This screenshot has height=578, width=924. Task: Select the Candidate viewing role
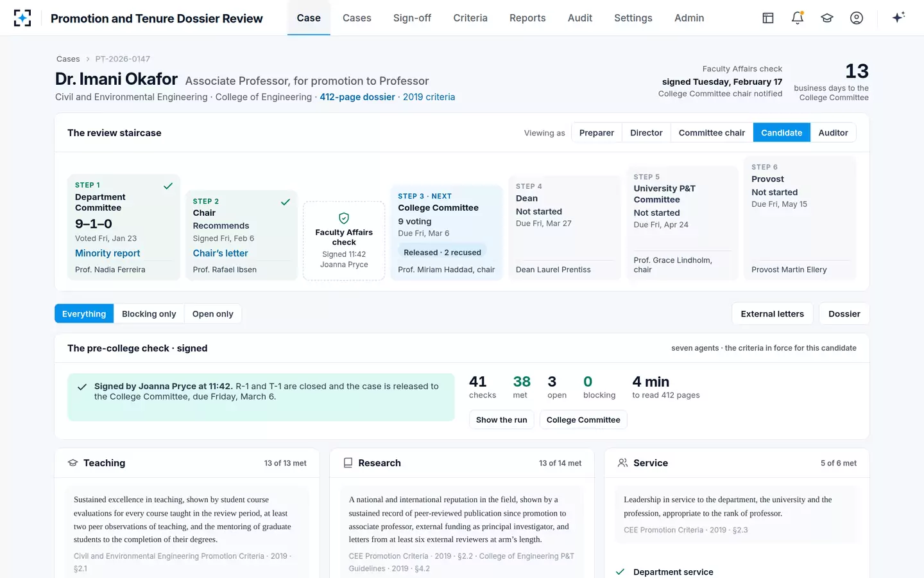pos(782,133)
